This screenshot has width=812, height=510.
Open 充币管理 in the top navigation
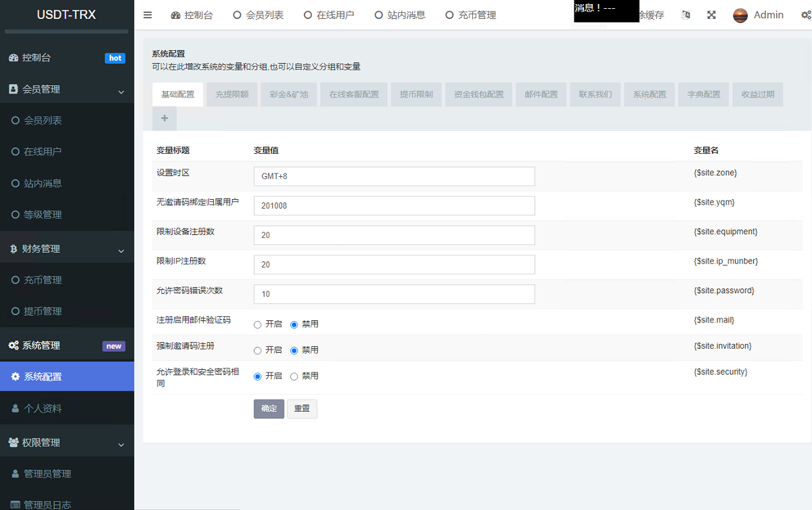tap(470, 15)
